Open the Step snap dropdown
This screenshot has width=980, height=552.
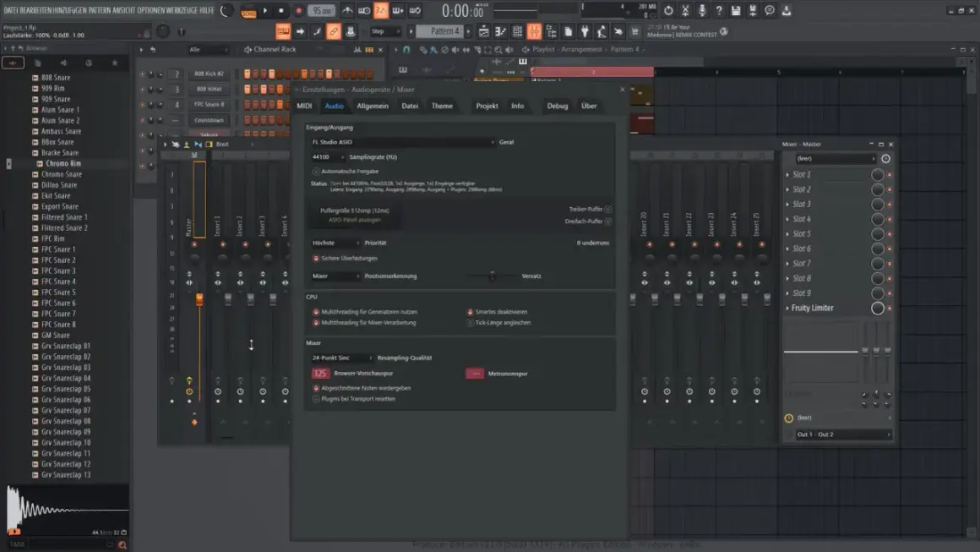pyautogui.click(x=385, y=31)
